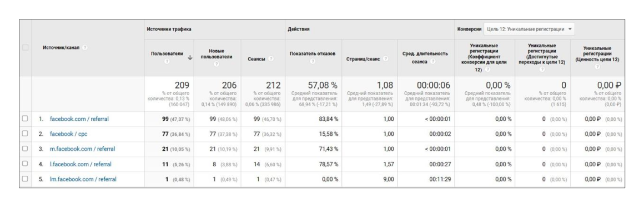The width and height of the screenshot is (644, 207).
Task: Open help icon under Показатель отказов header
Action: pyautogui.click(x=313, y=61)
